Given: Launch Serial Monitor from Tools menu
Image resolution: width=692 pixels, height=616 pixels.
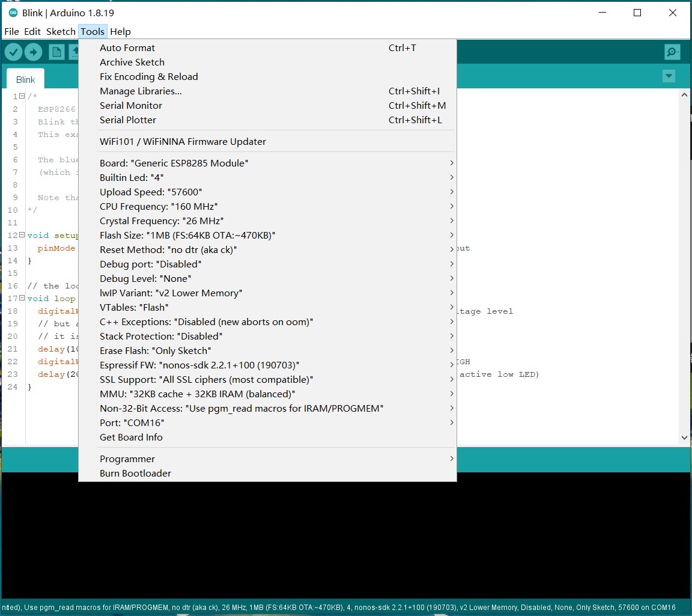Looking at the screenshot, I should click(x=267, y=106).
